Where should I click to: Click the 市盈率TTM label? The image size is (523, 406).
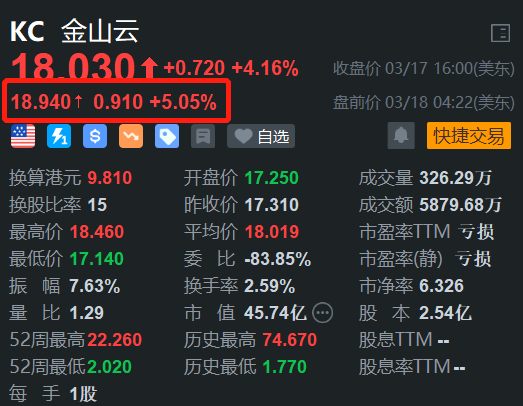(405, 232)
